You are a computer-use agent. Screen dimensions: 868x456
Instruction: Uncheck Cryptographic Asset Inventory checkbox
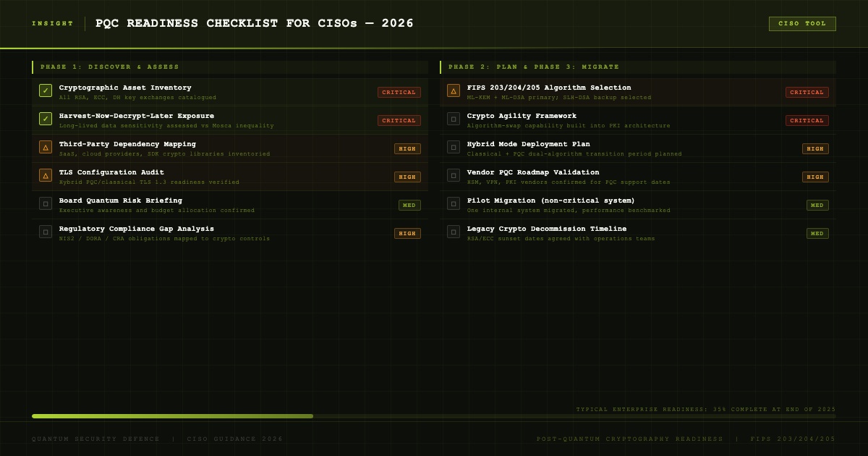(46, 90)
